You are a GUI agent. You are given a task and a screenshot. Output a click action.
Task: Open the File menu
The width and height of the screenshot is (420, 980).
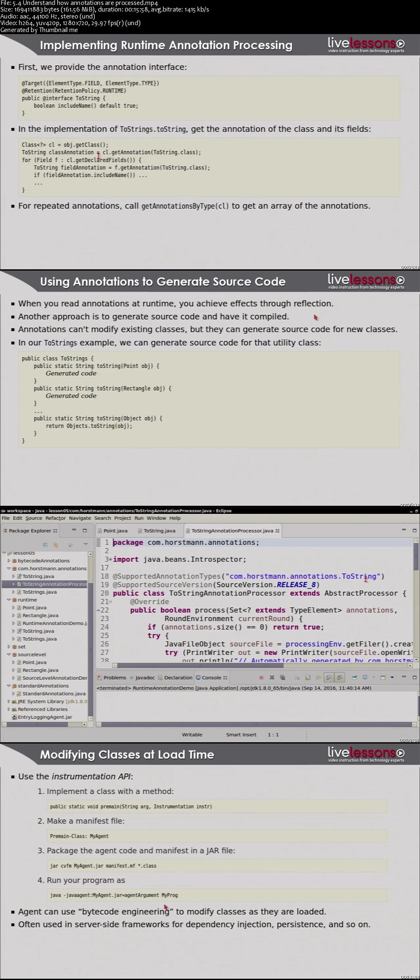tap(6, 518)
